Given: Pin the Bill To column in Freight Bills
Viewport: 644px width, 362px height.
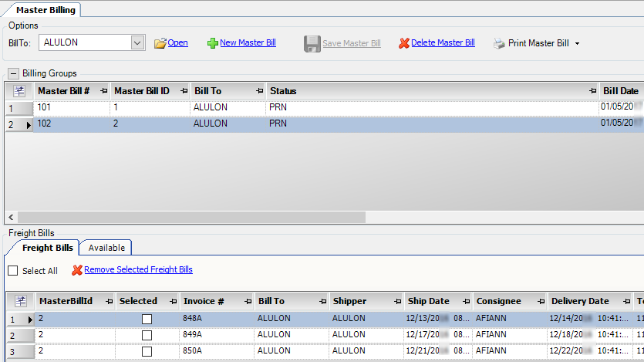Looking at the screenshot, I should click(x=323, y=302).
